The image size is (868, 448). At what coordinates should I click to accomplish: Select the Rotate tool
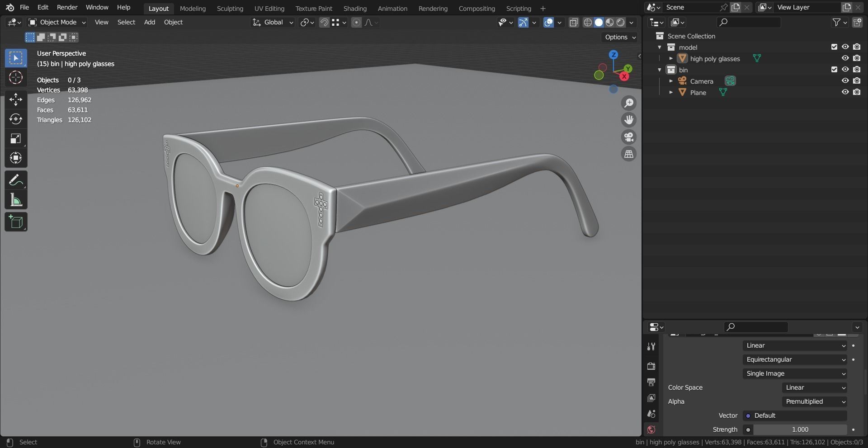pyautogui.click(x=16, y=119)
